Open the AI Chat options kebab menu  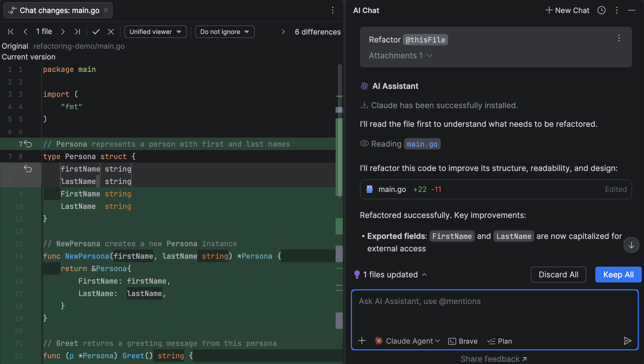click(617, 10)
